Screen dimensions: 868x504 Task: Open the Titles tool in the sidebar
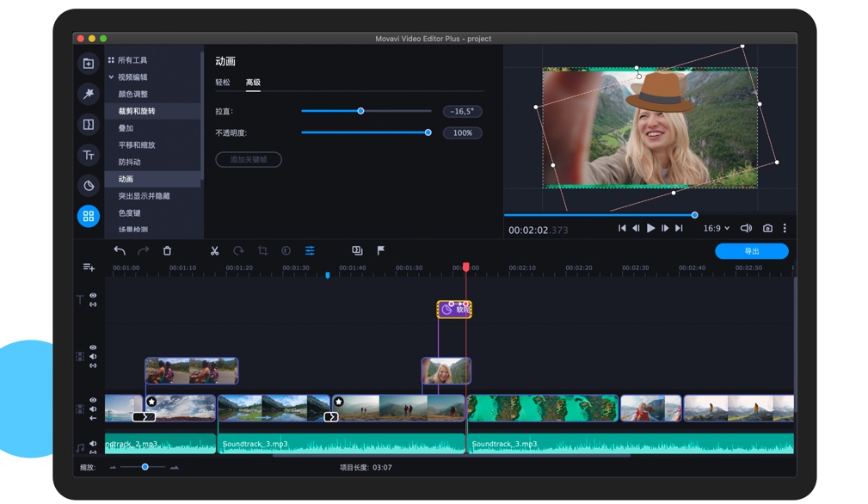coord(89,155)
